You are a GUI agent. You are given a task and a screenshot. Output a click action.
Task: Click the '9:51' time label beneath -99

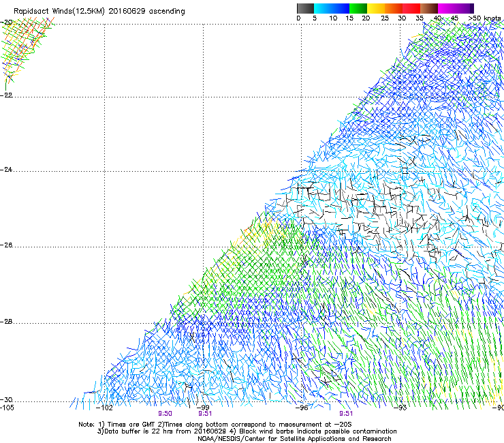pyautogui.click(x=205, y=414)
